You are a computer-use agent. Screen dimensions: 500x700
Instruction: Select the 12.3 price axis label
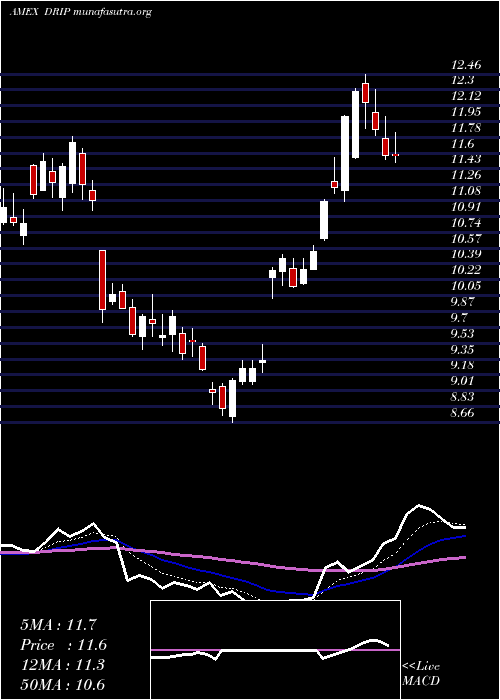click(462, 81)
